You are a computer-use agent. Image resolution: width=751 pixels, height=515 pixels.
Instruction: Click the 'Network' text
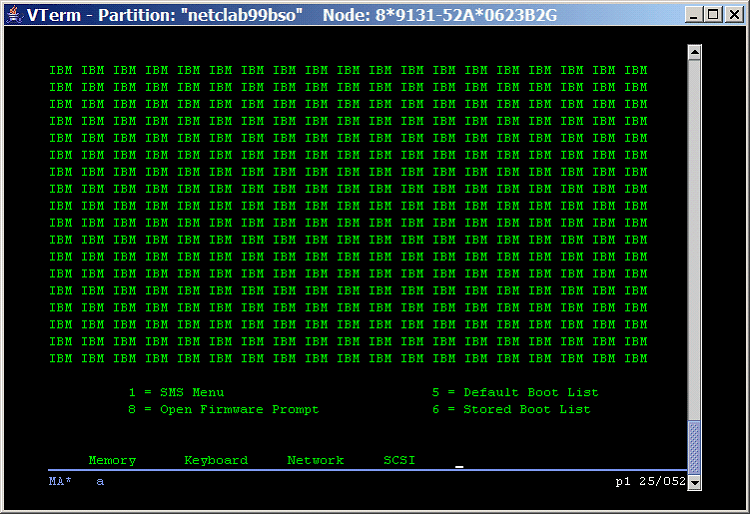coord(316,460)
